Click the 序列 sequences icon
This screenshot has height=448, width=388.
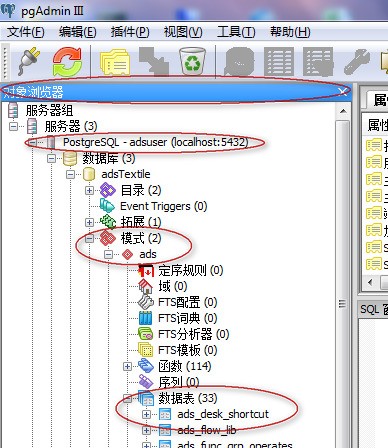click(x=146, y=382)
